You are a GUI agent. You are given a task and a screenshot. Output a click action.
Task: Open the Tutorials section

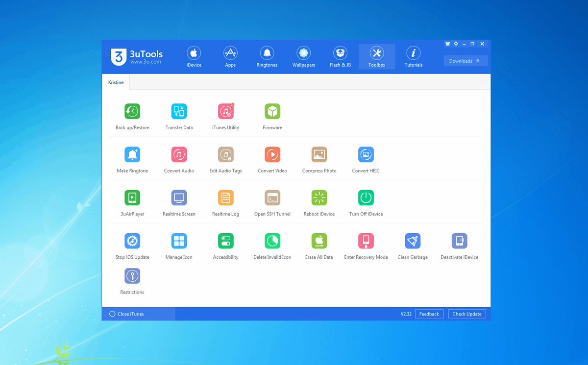click(414, 57)
